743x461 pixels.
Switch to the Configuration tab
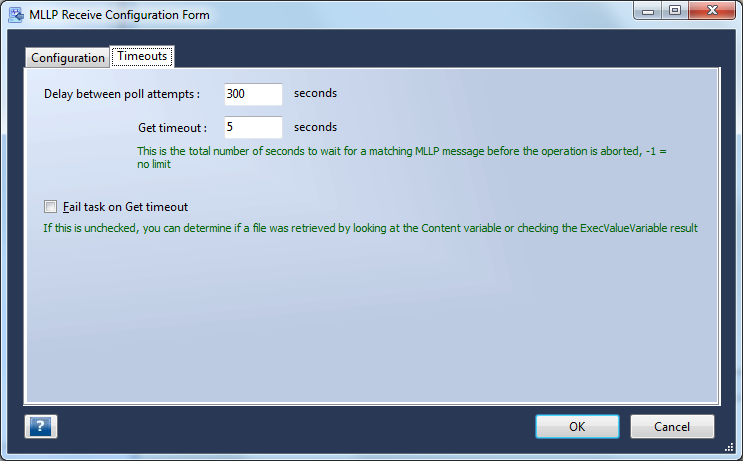click(68, 58)
